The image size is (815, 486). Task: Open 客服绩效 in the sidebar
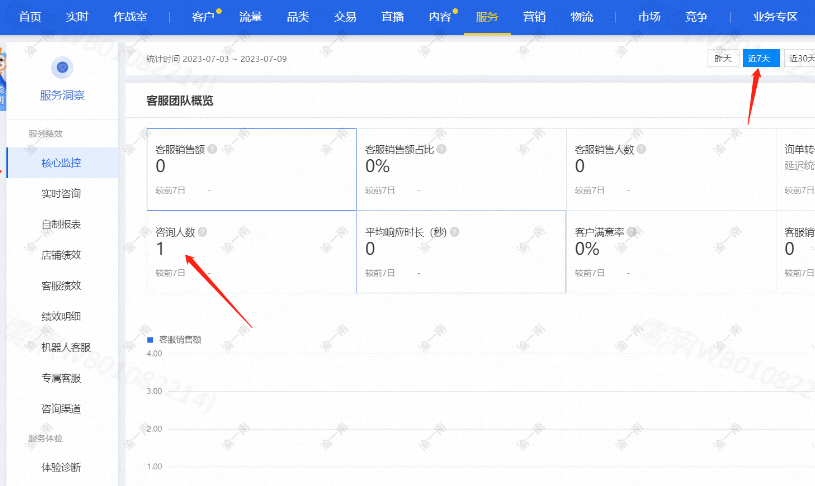pos(62,285)
